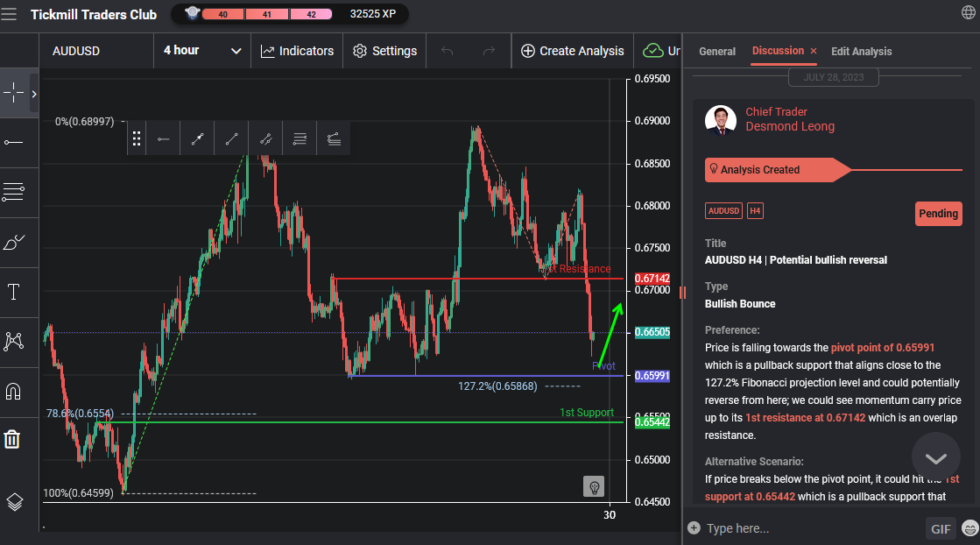Close the Discussion tab

[813, 51]
